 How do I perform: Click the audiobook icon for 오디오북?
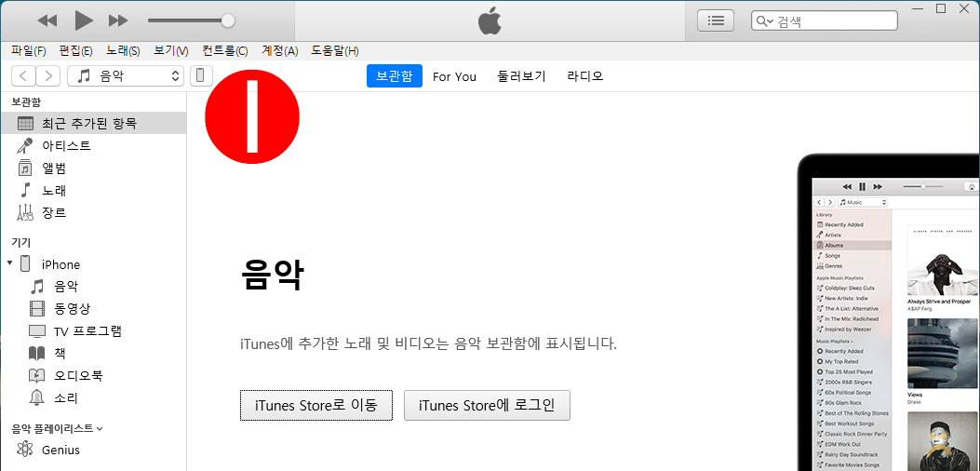[x=37, y=375]
